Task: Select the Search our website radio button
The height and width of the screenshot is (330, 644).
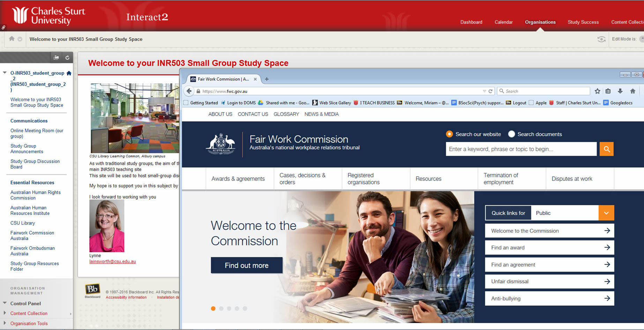Action: pos(449,134)
